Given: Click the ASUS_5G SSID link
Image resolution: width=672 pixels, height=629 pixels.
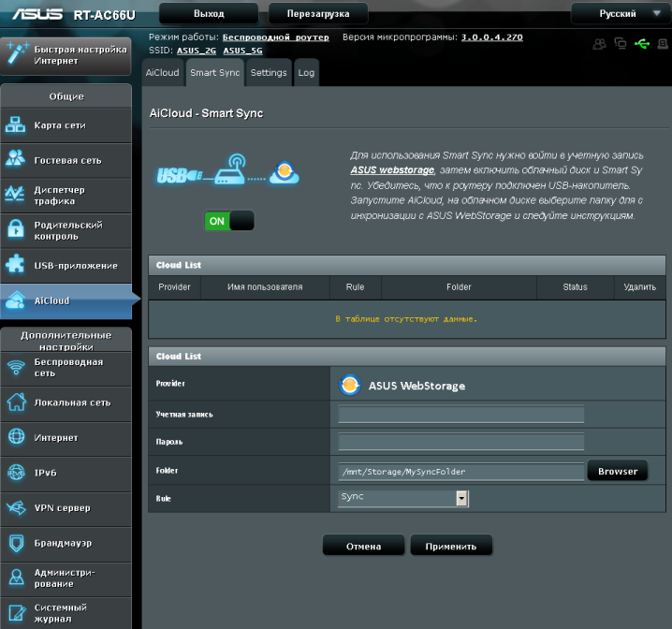Looking at the screenshot, I should point(242,51).
